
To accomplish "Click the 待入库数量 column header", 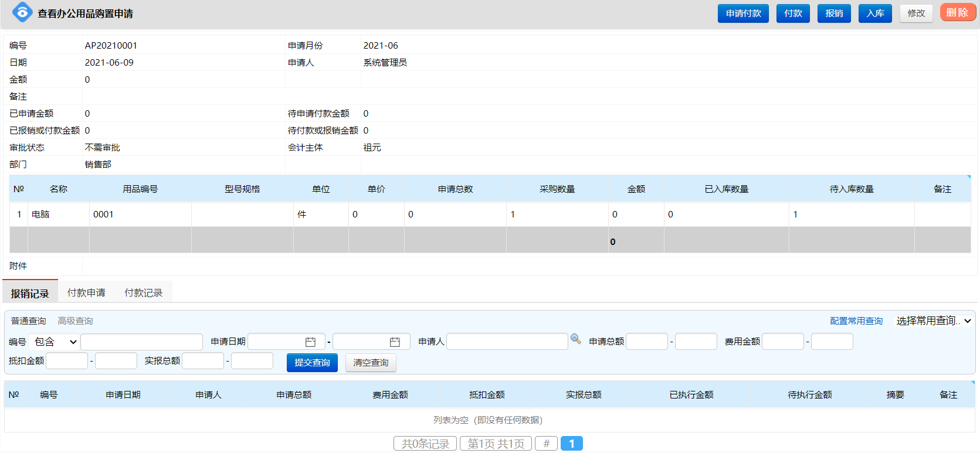I will click(852, 189).
